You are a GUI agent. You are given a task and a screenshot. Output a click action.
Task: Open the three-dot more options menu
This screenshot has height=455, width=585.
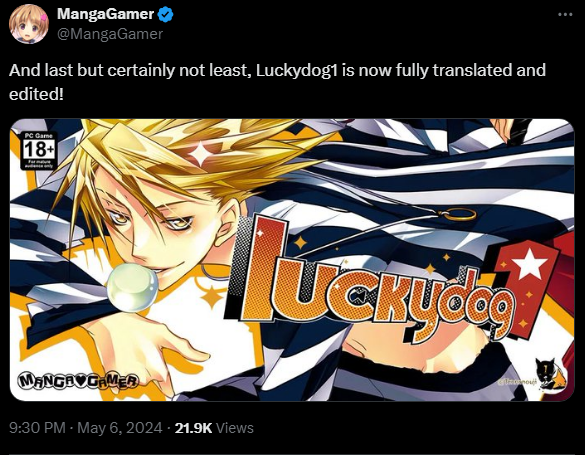point(565,15)
